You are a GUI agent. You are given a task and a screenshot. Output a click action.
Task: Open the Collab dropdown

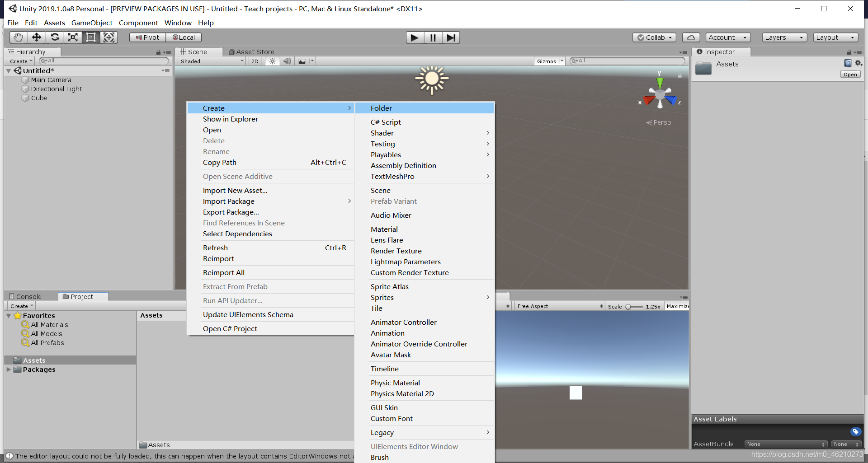(654, 37)
